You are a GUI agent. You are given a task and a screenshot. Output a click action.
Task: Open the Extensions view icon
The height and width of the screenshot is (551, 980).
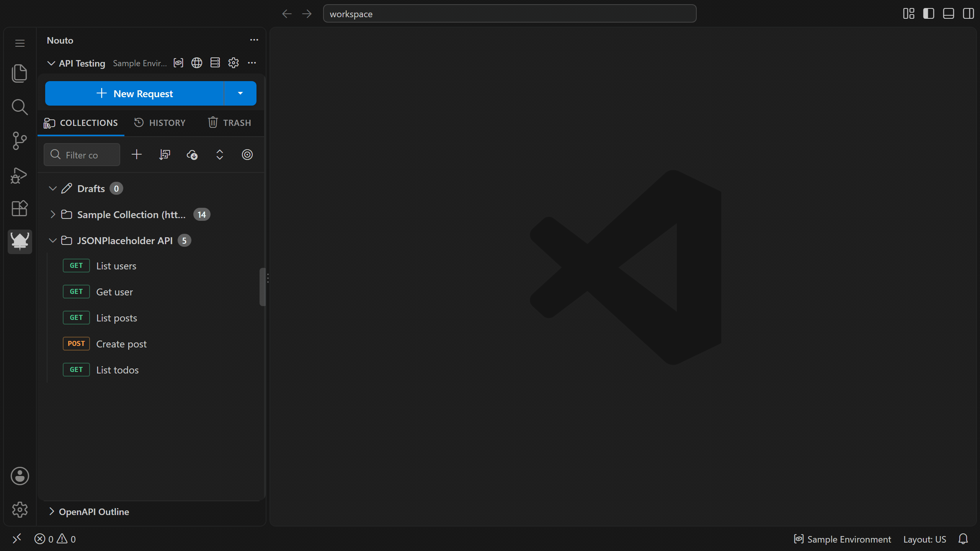(x=20, y=209)
